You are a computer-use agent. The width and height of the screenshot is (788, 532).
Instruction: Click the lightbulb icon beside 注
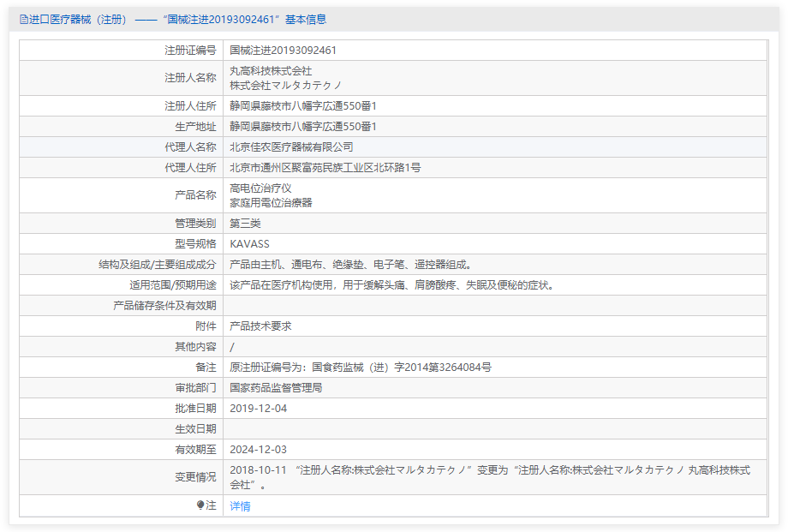[x=200, y=505]
